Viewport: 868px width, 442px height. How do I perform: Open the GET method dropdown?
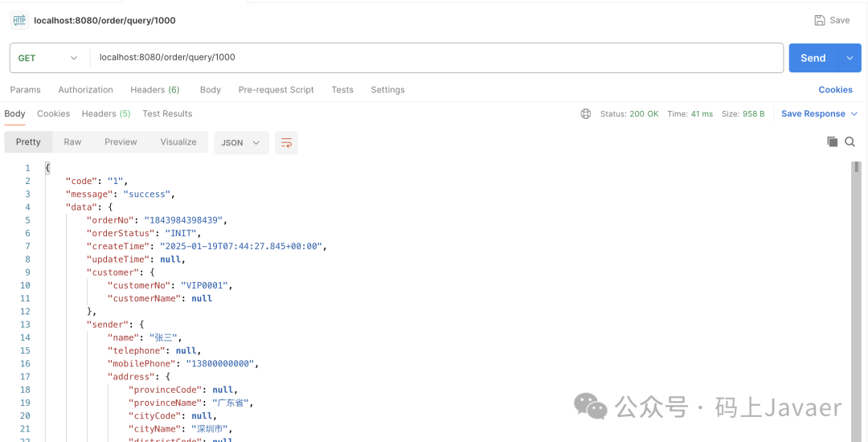48,58
